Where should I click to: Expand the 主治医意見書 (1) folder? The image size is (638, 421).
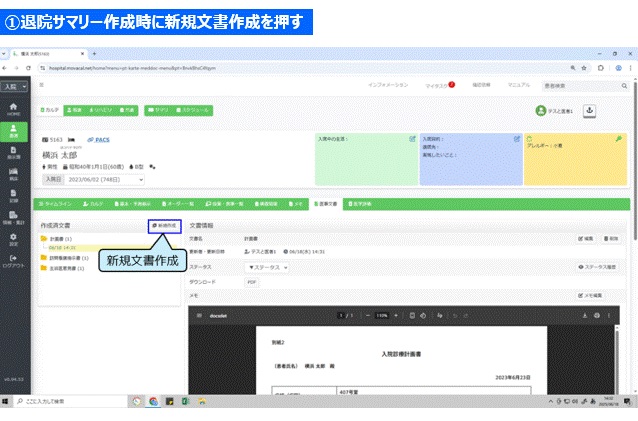pyautogui.click(x=62, y=268)
